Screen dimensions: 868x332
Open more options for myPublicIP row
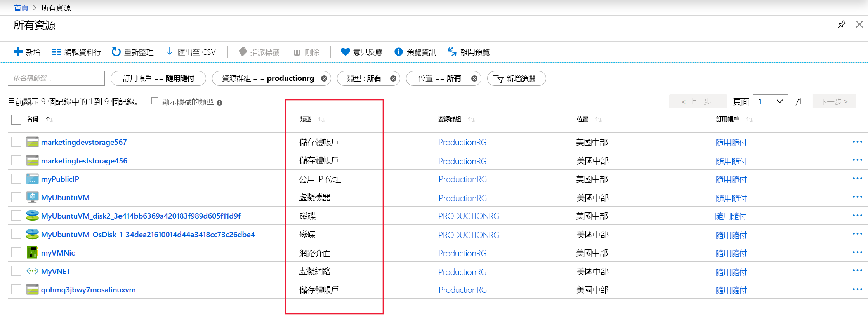[858, 179]
